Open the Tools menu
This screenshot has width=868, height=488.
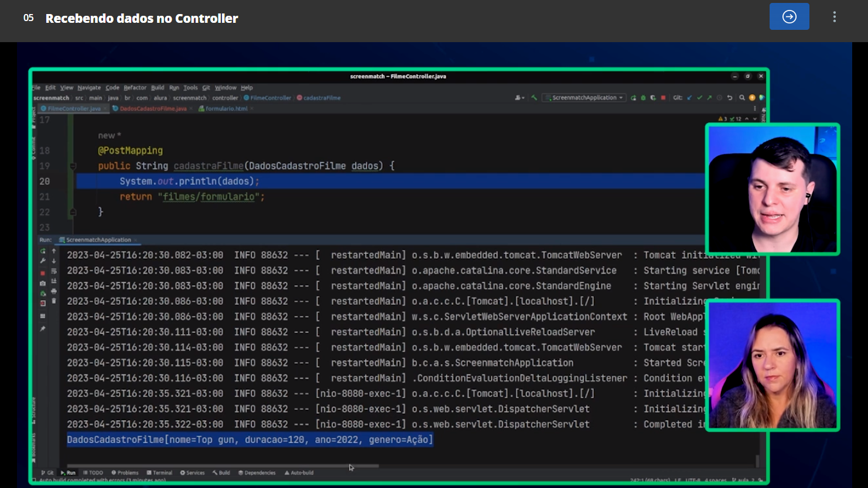click(190, 88)
